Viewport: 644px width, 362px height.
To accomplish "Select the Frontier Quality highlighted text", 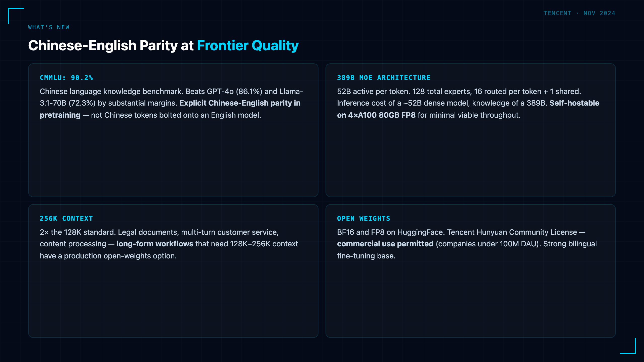I will pyautogui.click(x=248, y=46).
